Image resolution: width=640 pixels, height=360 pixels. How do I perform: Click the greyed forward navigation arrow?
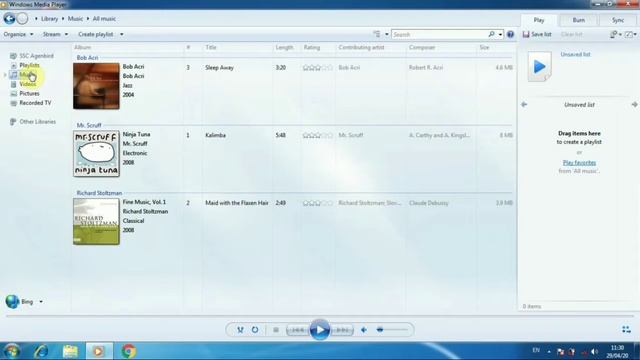(x=22, y=18)
